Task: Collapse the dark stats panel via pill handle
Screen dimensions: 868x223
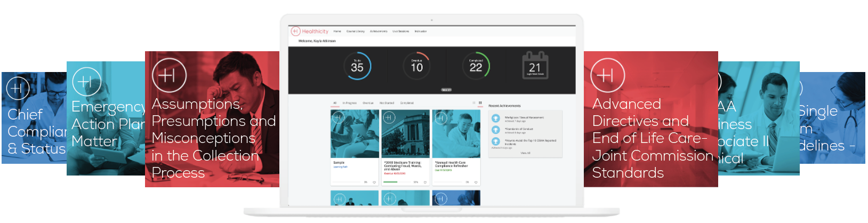Action: (x=446, y=90)
